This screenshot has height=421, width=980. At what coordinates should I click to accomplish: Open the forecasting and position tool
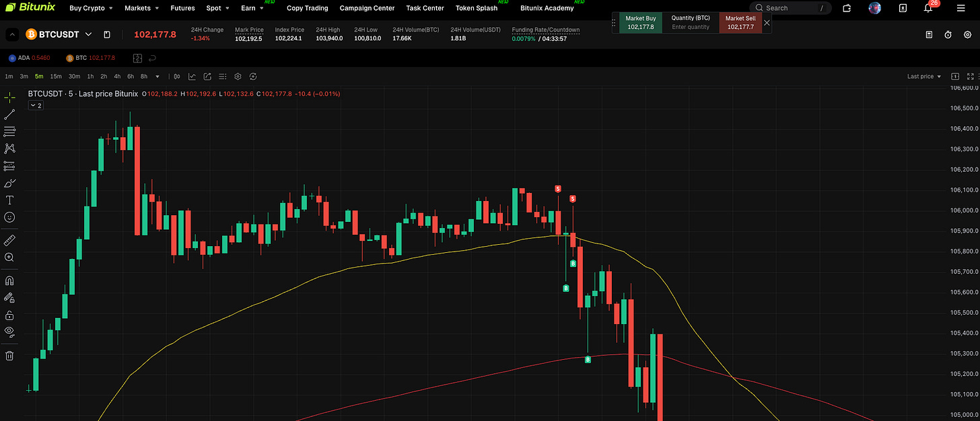pyautogui.click(x=9, y=165)
